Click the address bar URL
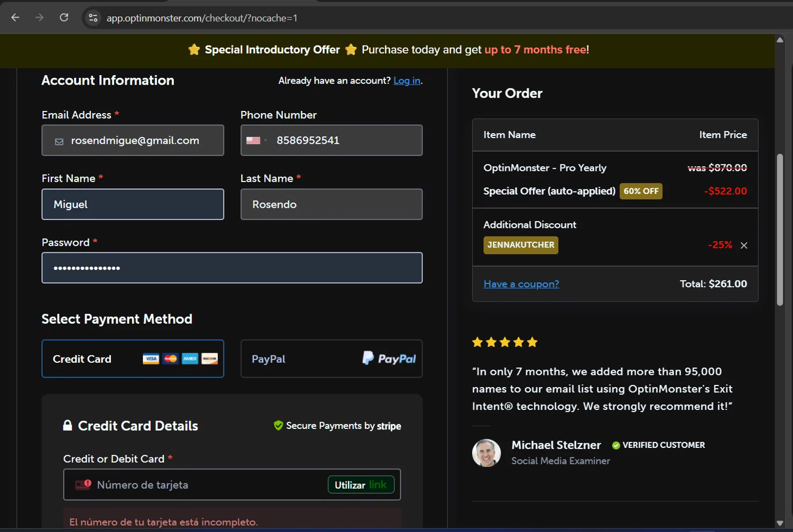The height and width of the screenshot is (532, 793). tap(202, 18)
